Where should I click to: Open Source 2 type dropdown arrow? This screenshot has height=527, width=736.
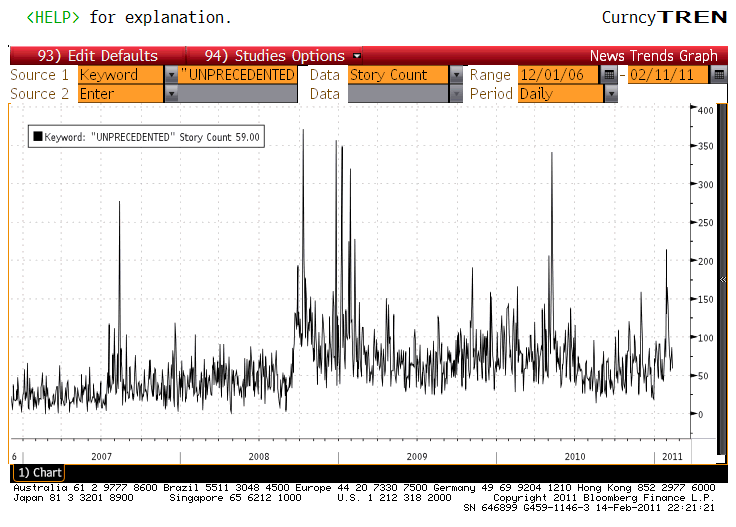coord(171,94)
